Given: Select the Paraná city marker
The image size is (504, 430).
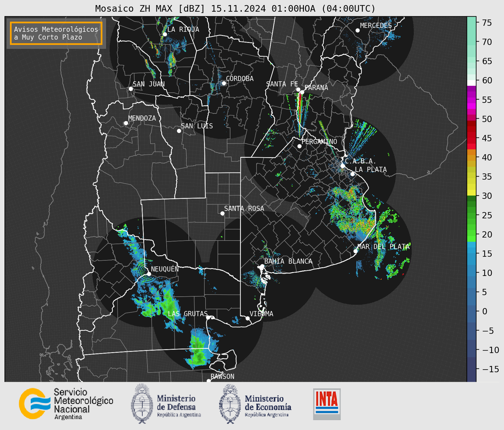Looking at the screenshot, I should tap(302, 92).
